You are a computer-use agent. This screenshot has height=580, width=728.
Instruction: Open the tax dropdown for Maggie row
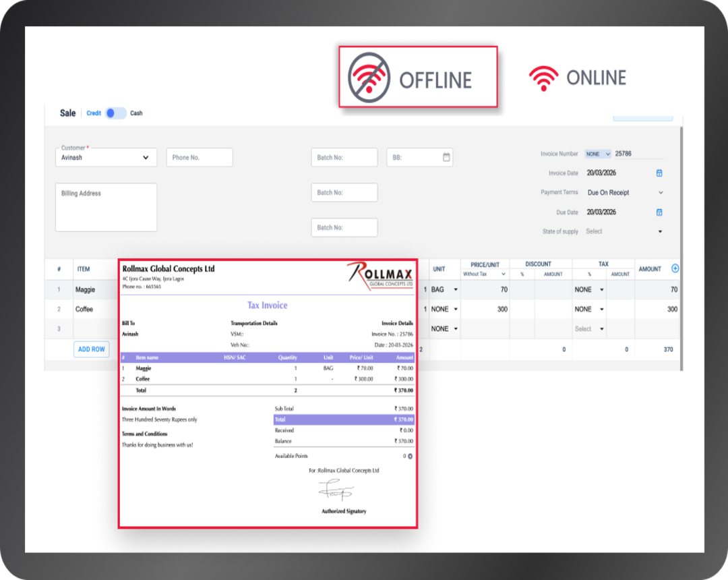(589, 289)
